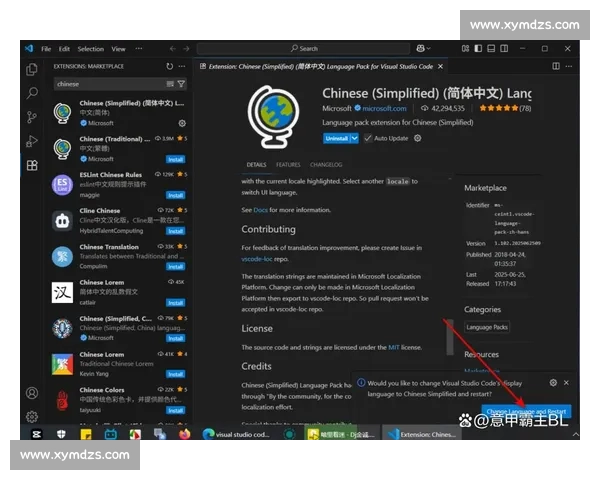Open the vscode-loc repo link
600x480 pixels.
click(257, 259)
